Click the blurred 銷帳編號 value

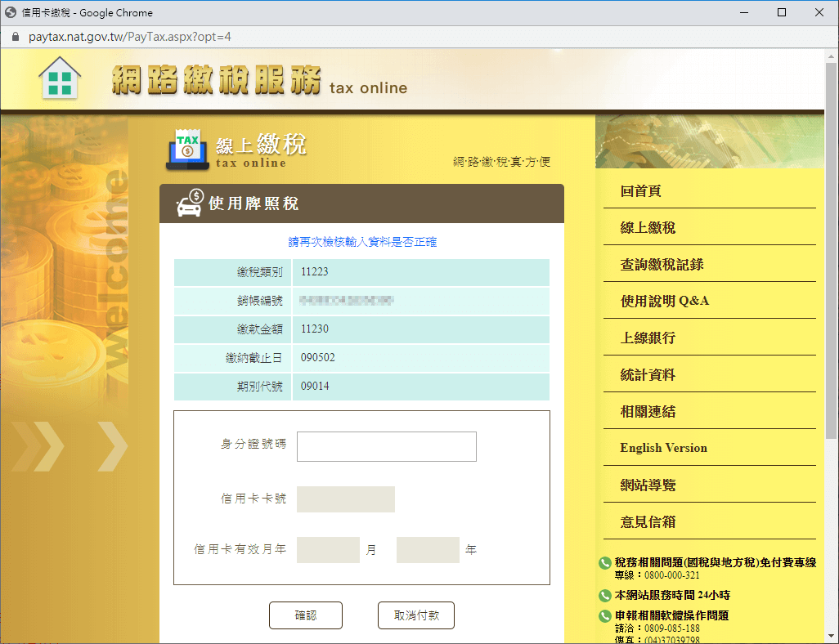[347, 301]
